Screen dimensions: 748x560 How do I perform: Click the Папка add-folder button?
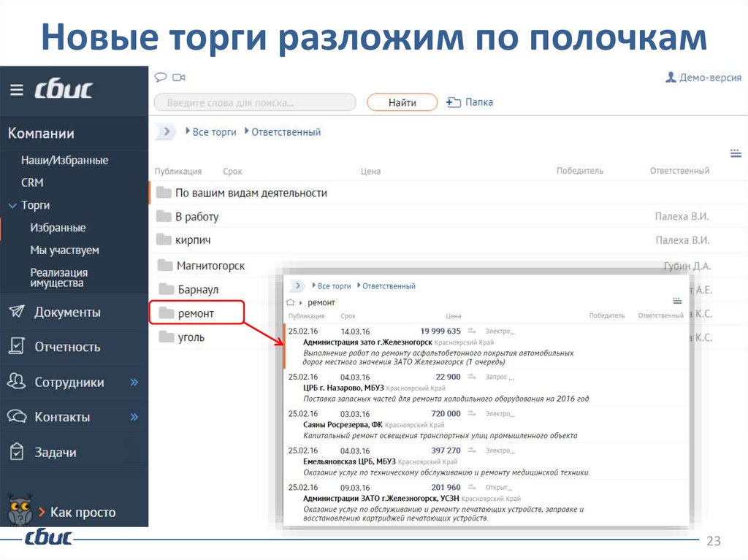pos(470,102)
